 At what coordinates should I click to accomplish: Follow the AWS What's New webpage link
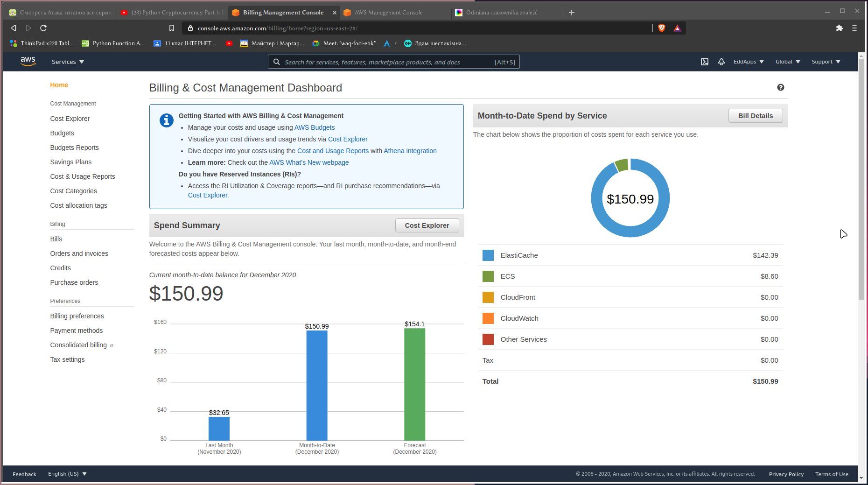click(x=309, y=162)
